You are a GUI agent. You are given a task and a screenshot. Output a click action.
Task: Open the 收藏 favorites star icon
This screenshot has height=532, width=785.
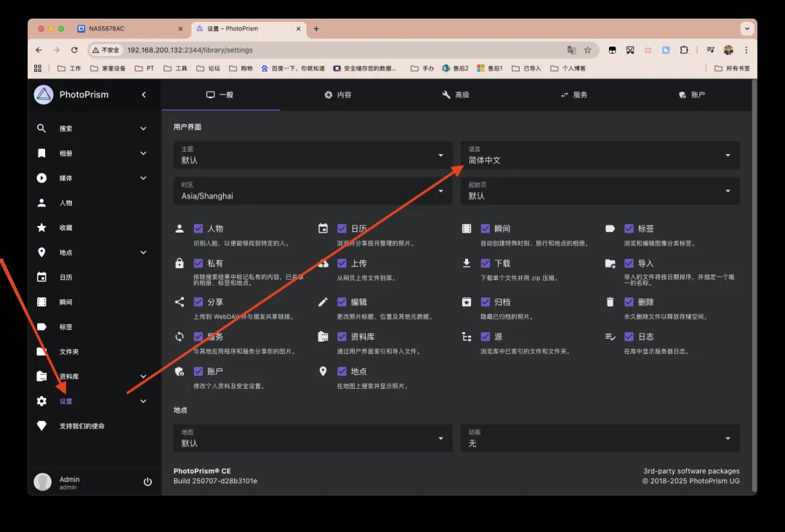tap(42, 227)
